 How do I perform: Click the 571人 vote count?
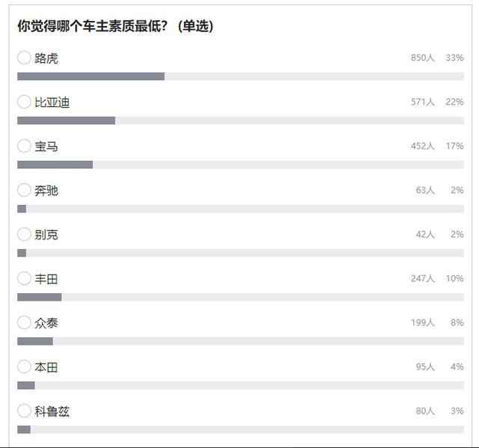[x=422, y=102]
